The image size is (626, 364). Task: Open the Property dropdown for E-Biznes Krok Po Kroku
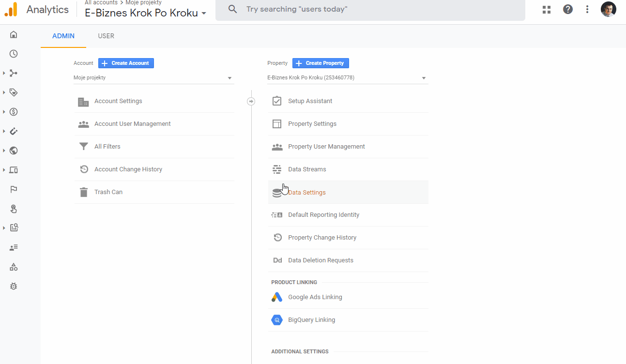(347, 78)
